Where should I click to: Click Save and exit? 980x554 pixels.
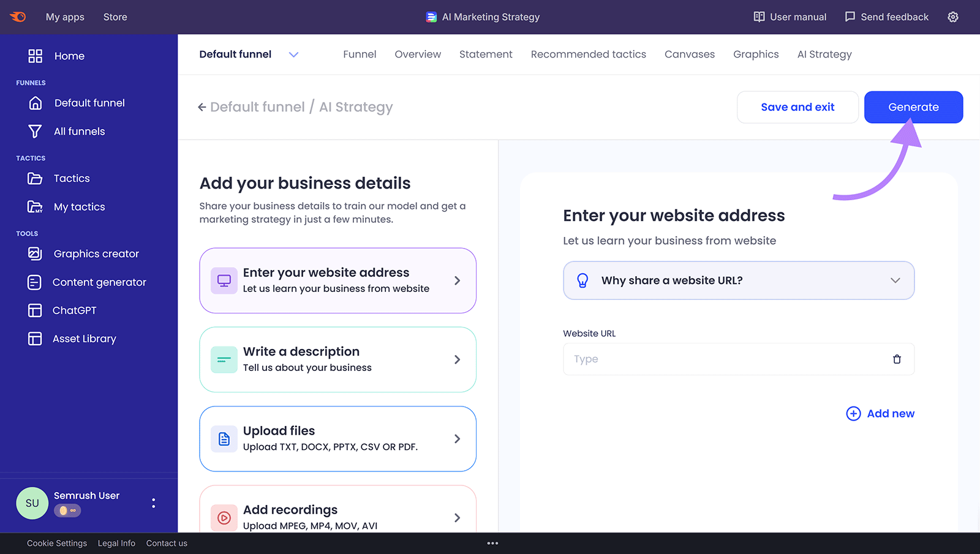[x=797, y=107]
